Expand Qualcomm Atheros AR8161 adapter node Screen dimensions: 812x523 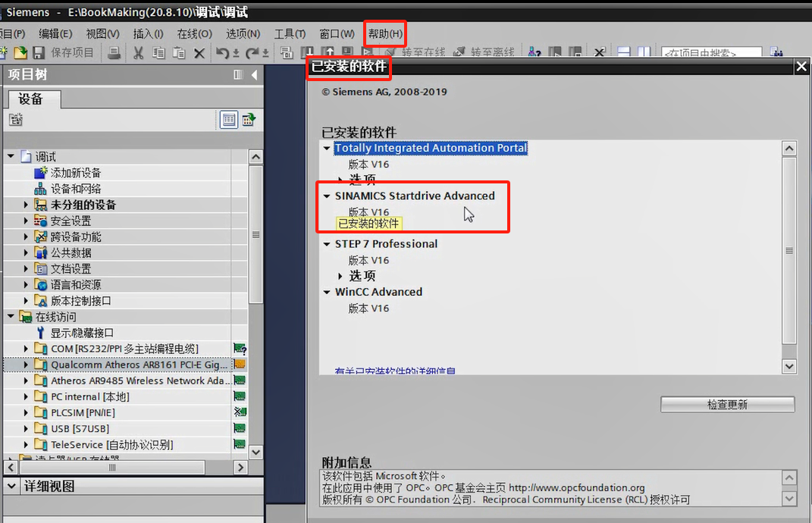click(x=26, y=365)
